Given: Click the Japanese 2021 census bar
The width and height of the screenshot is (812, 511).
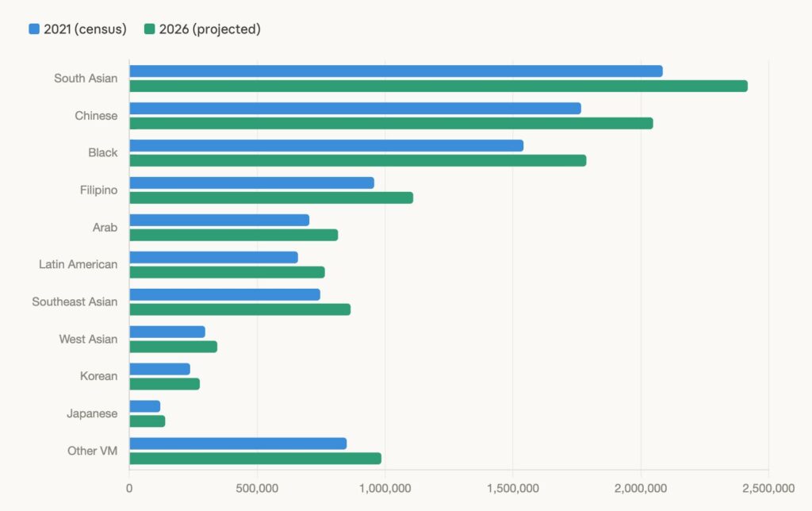Looking at the screenshot, I should (x=144, y=406).
